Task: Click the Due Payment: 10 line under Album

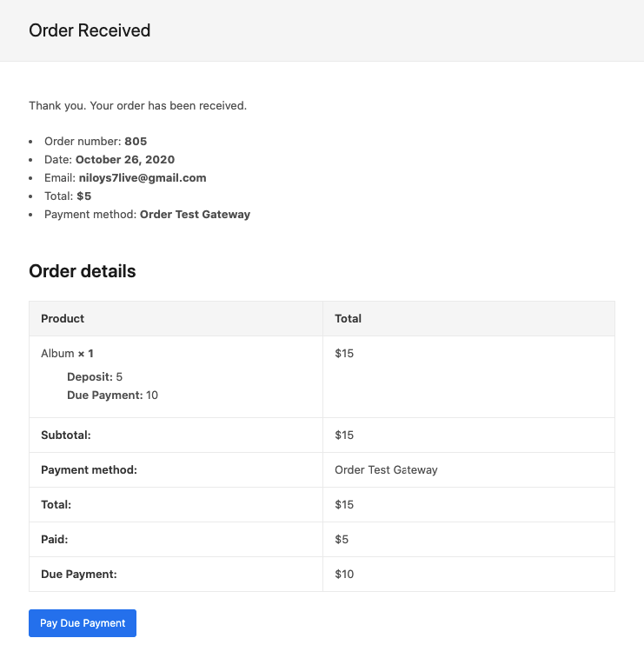Action: point(112,395)
